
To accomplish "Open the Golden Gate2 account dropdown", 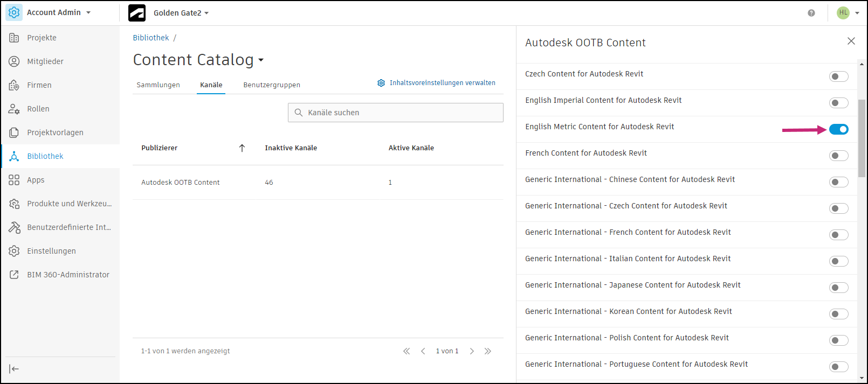I will tap(181, 13).
